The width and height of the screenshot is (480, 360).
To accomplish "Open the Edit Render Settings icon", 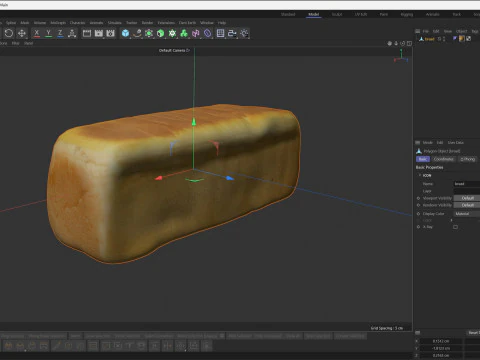I will (x=110, y=33).
